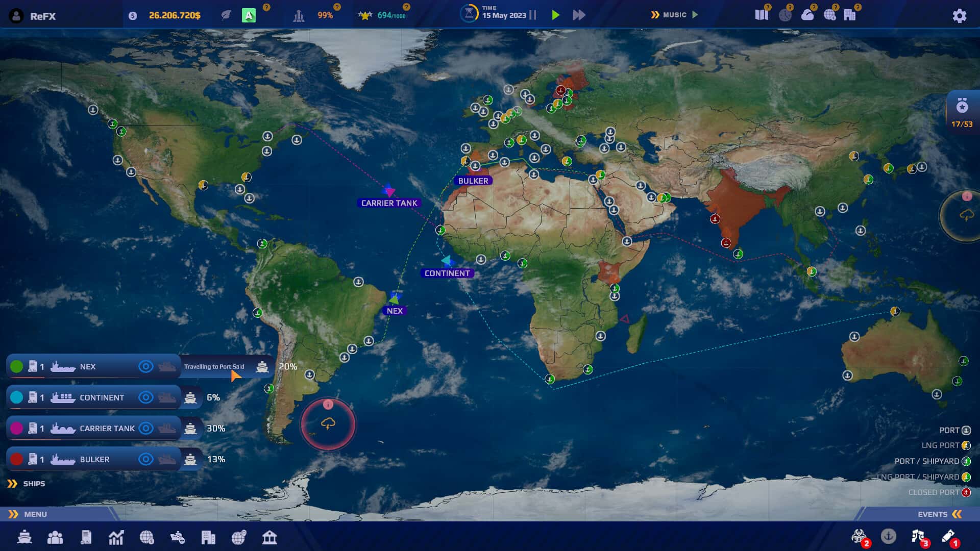Toggle the eye icon for CONTINENT ship
The width and height of the screenshot is (980, 551).
tap(145, 397)
